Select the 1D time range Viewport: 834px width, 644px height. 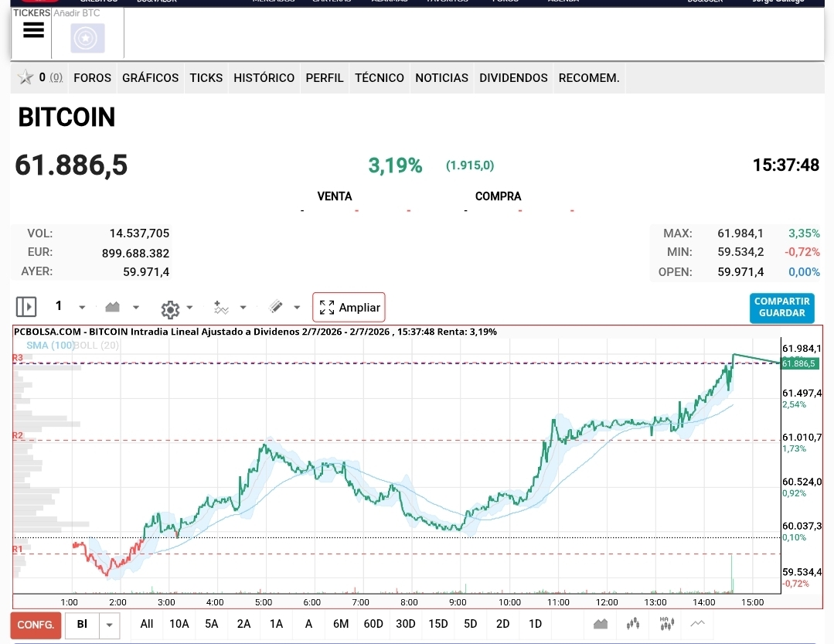[x=535, y=624]
